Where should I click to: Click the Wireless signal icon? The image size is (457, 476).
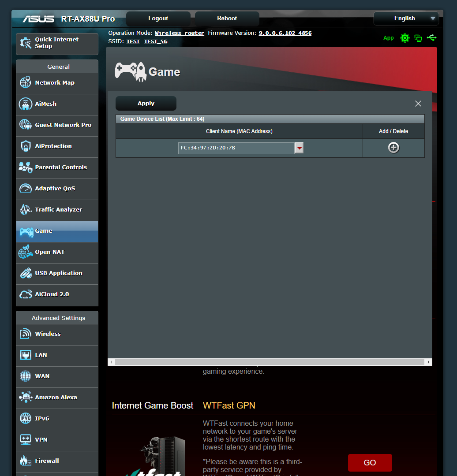tap(26, 334)
